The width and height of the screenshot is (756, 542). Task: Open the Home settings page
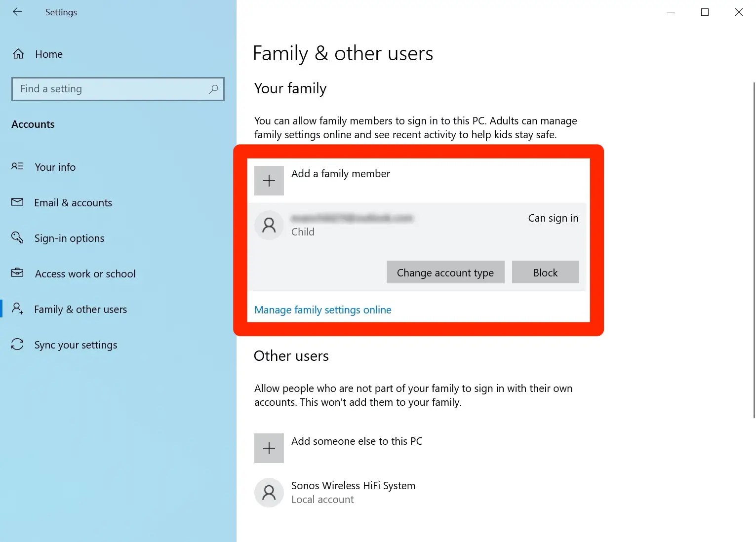[49, 54]
